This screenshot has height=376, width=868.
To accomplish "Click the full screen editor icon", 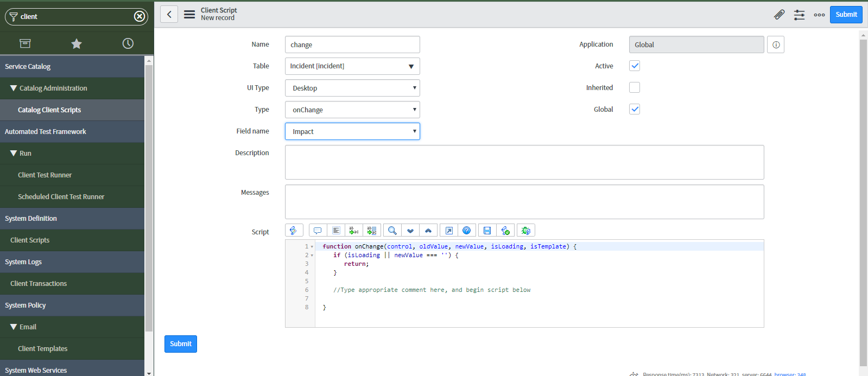I will [449, 231].
